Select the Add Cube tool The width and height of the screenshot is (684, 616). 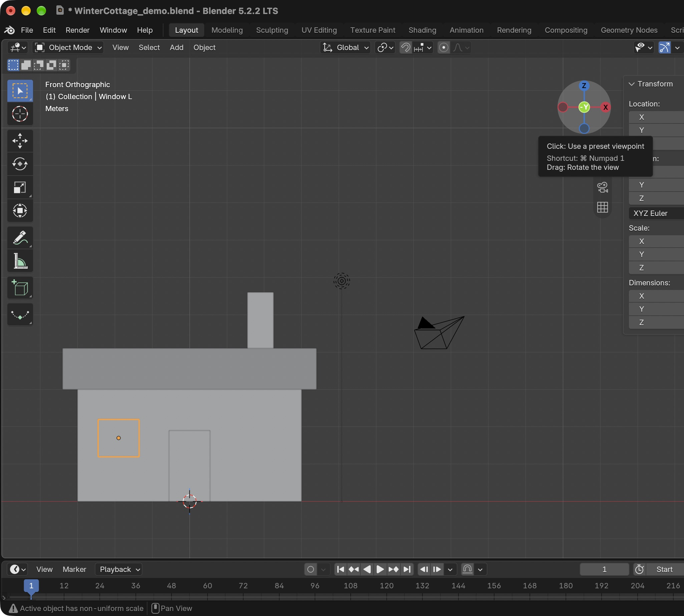pyautogui.click(x=20, y=288)
